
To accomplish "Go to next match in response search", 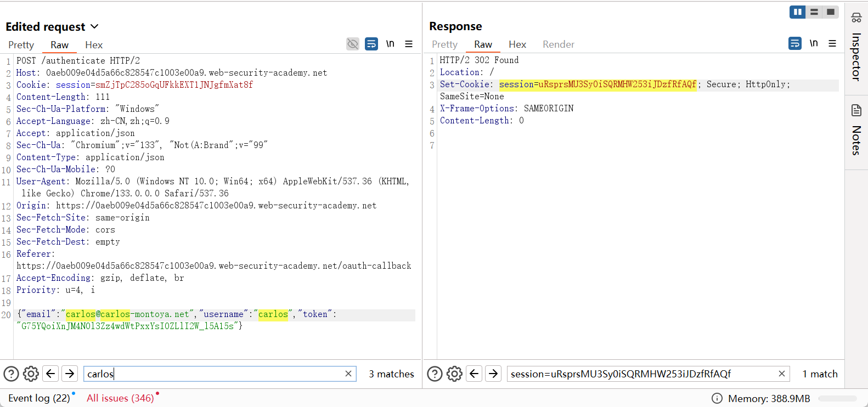I will (x=493, y=374).
